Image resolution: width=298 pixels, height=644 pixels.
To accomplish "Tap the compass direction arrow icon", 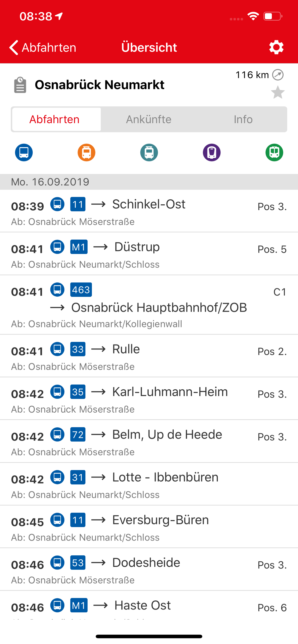I will tap(278, 75).
